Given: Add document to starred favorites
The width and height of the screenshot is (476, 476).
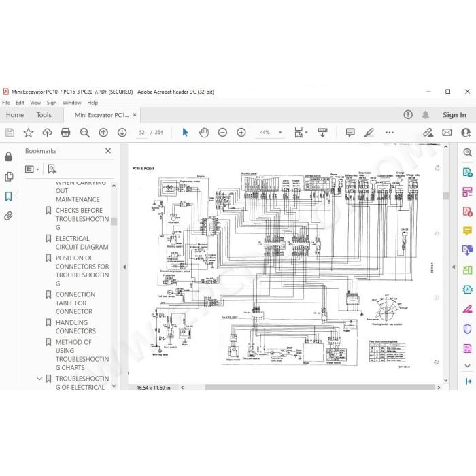Looking at the screenshot, I should (x=29, y=133).
